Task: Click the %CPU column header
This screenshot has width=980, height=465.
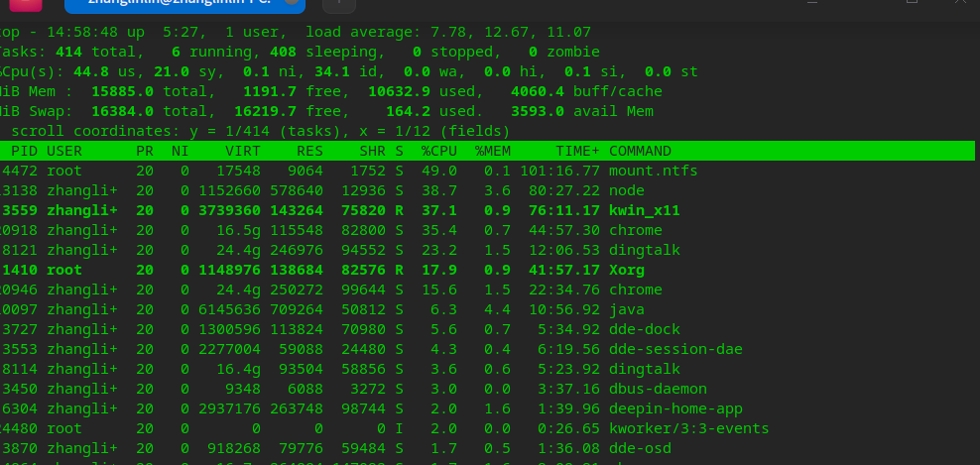Action: tap(439, 151)
